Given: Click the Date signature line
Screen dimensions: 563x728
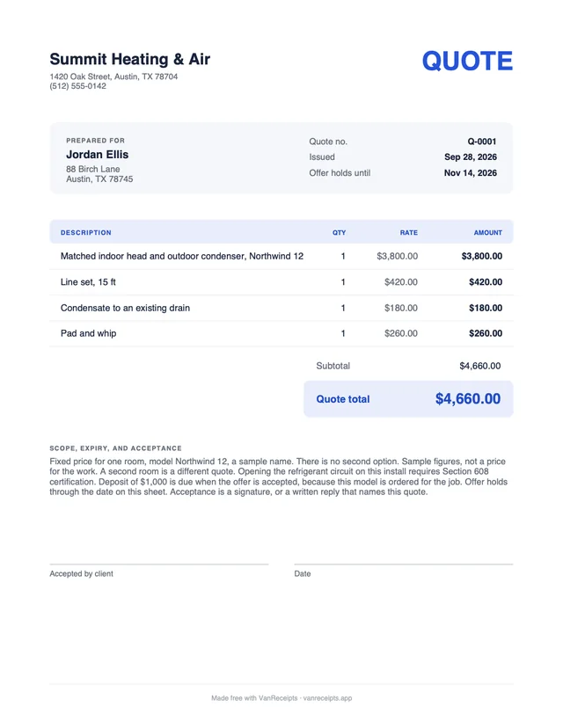Looking at the screenshot, I should [x=403, y=564].
